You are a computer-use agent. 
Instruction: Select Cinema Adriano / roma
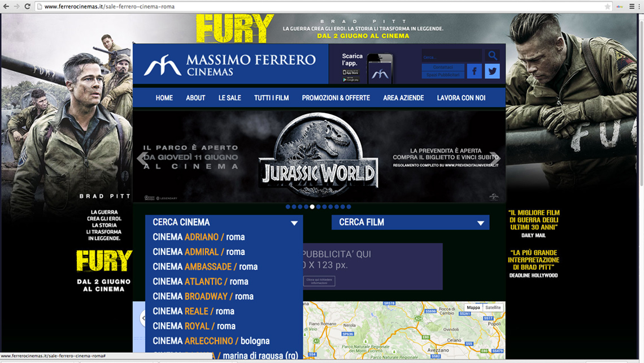199,237
